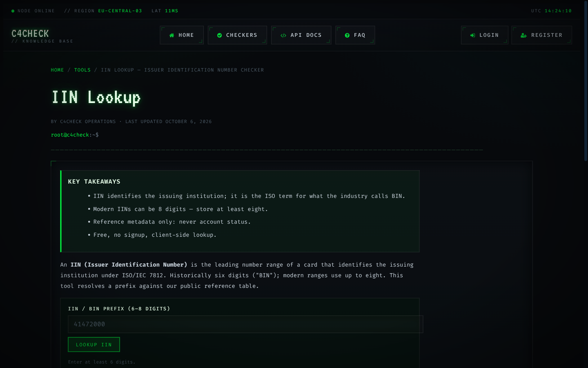Open the CHECKERS nav item

click(237, 35)
